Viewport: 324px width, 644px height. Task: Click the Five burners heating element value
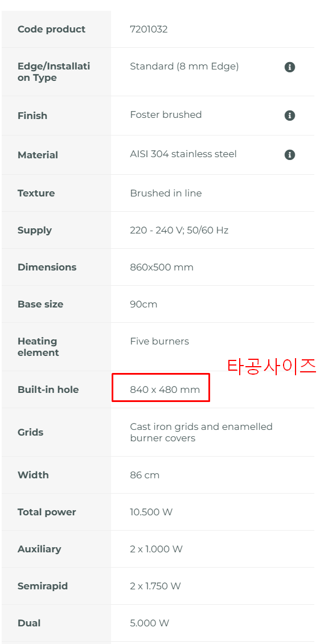pyautogui.click(x=159, y=341)
